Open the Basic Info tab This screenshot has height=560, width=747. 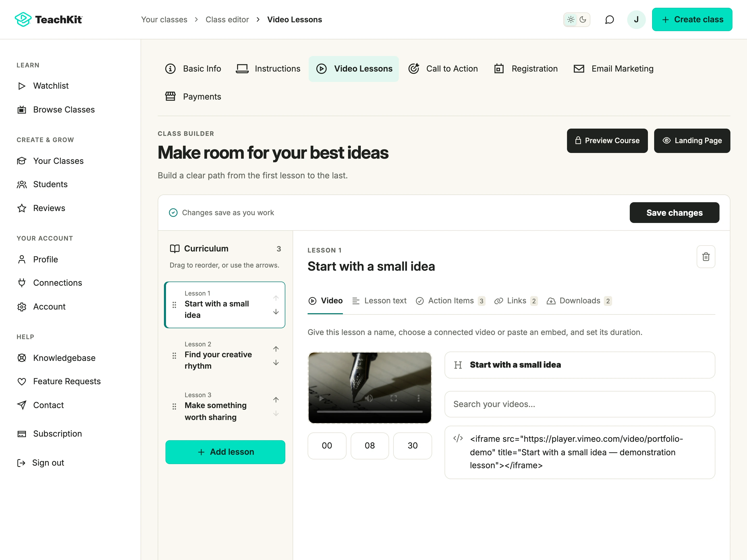(x=193, y=69)
